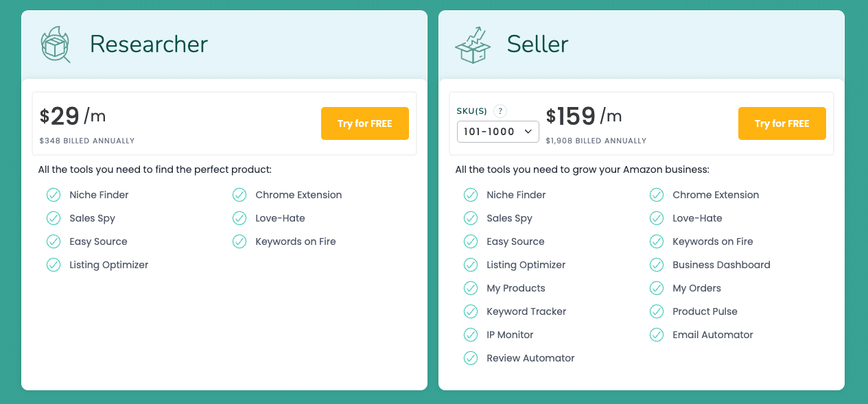The width and height of the screenshot is (868, 404).
Task: Open the SKU range dropdown showing 101-1000
Action: [x=498, y=132]
